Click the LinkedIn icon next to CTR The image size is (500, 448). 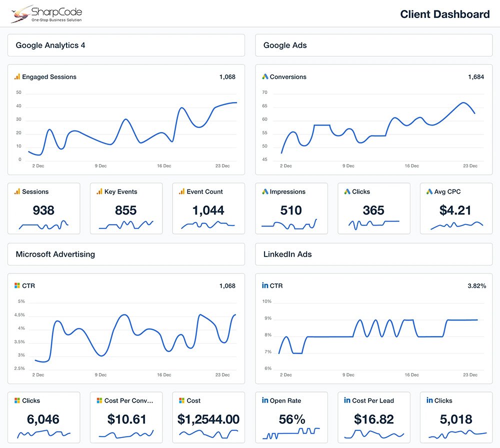pyautogui.click(x=265, y=286)
